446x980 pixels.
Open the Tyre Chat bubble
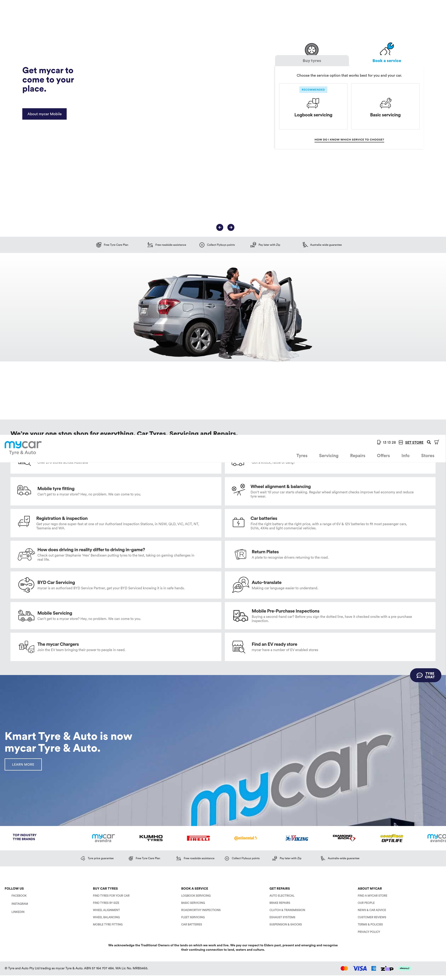coord(426,675)
